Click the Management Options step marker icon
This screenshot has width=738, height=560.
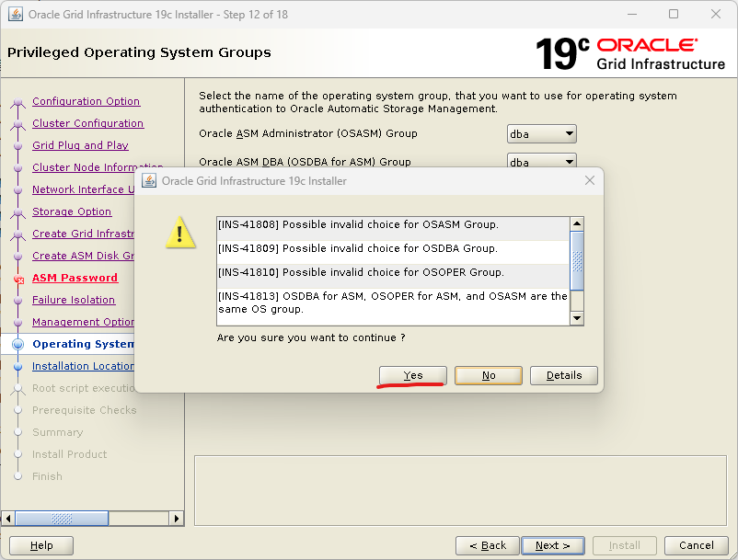17,323
